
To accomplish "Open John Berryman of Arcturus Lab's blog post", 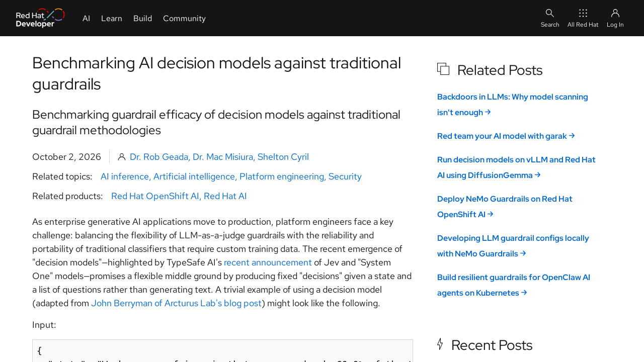I will pos(176,303).
